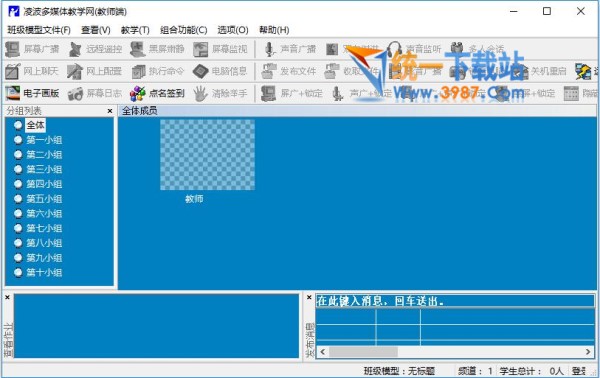600x378 pixels.
Task: Open the 电子画板 drawing board tool
Action: (x=32, y=93)
